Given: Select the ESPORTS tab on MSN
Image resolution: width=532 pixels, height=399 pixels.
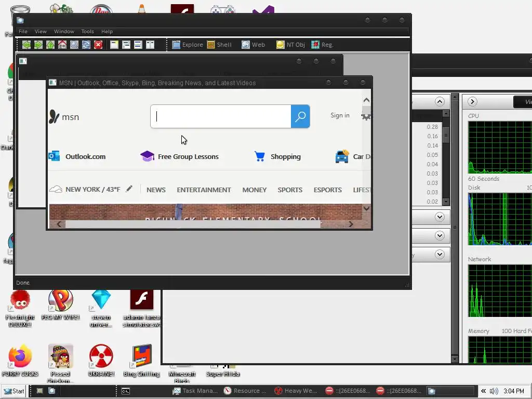Looking at the screenshot, I should pyautogui.click(x=328, y=190).
